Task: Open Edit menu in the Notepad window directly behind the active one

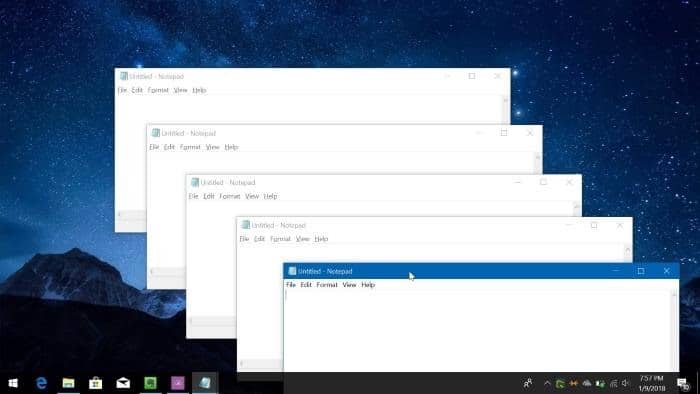Action: pos(259,239)
